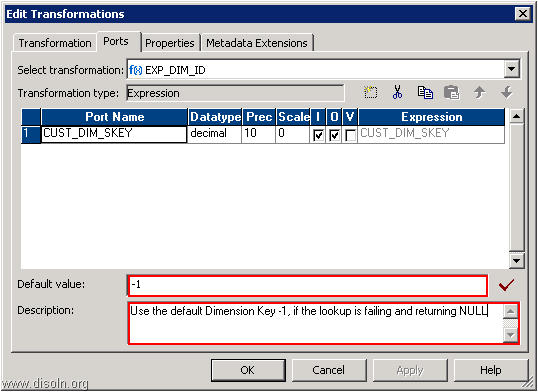This screenshot has height=392, width=538.
Task: Open Help for this dialog
Action: click(x=491, y=370)
